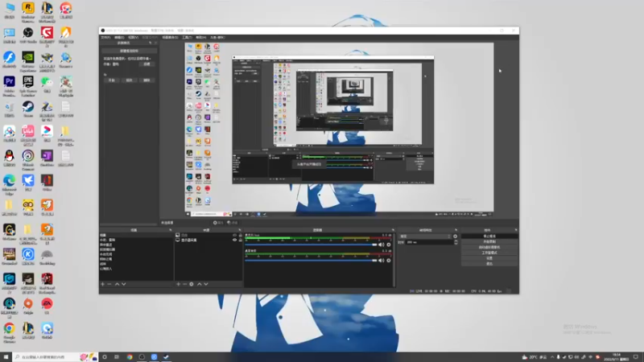644x362 pixels.
Task: Open the WeChat desktop icon
Action: [47, 84]
